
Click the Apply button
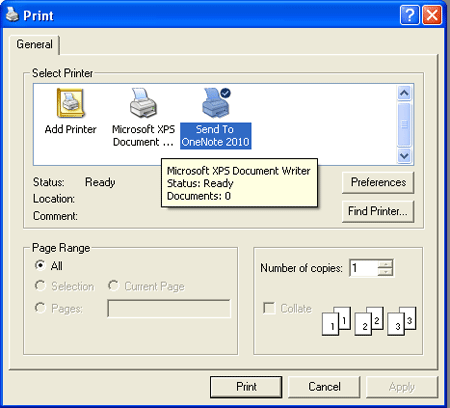click(x=402, y=387)
